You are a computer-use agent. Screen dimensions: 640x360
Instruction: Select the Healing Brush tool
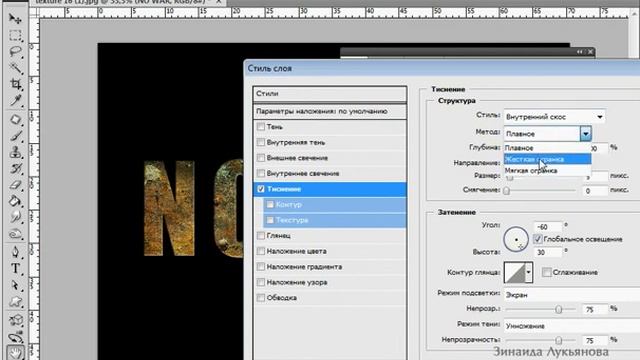pyautogui.click(x=15, y=120)
